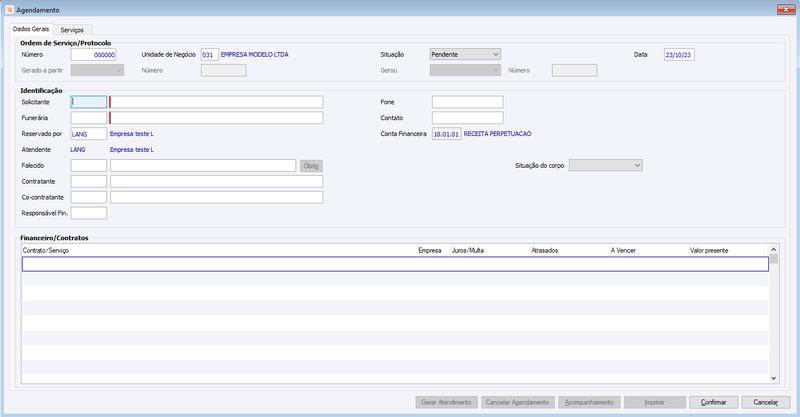Image resolution: width=800 pixels, height=417 pixels.
Task: Click the Óbito button
Action: click(x=311, y=166)
